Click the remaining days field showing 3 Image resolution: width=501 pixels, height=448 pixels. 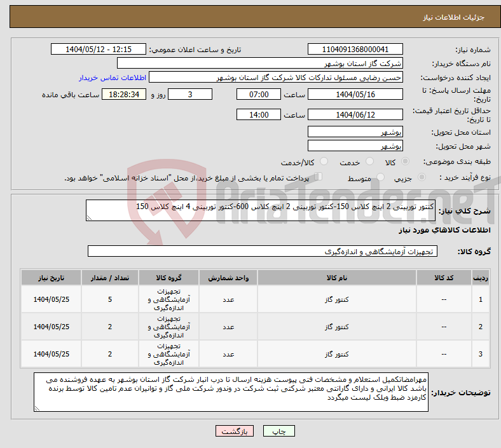(190, 94)
